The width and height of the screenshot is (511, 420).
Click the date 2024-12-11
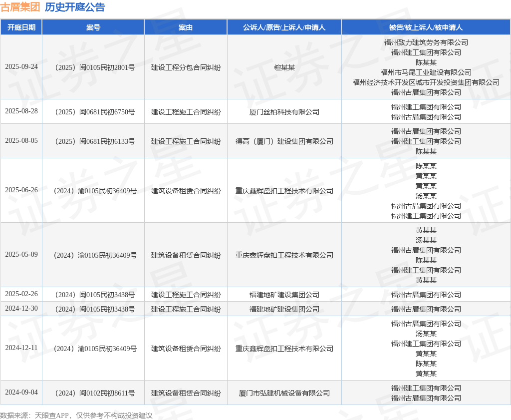[21, 348]
